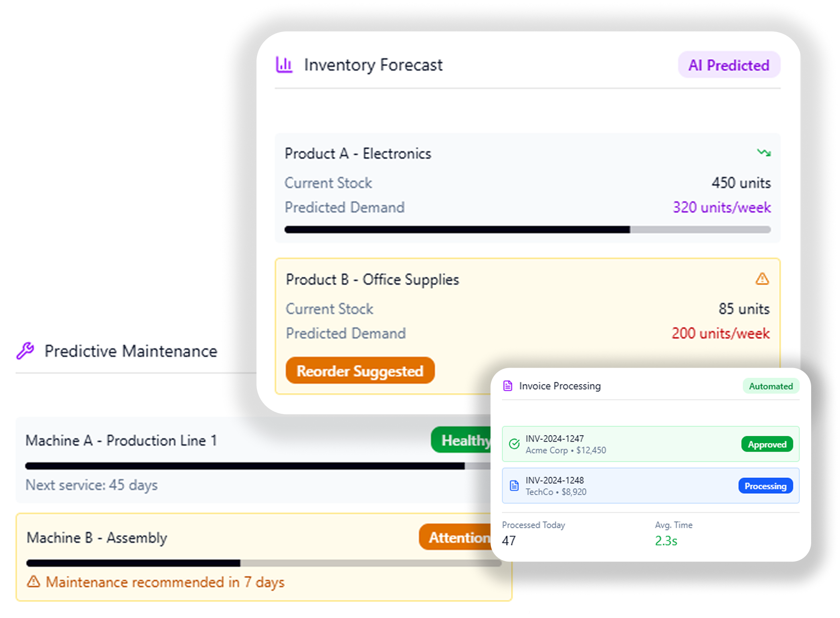Screen dimensions: 840x618
Task: Open the Predictive Maintenance panel
Action: [x=131, y=351]
